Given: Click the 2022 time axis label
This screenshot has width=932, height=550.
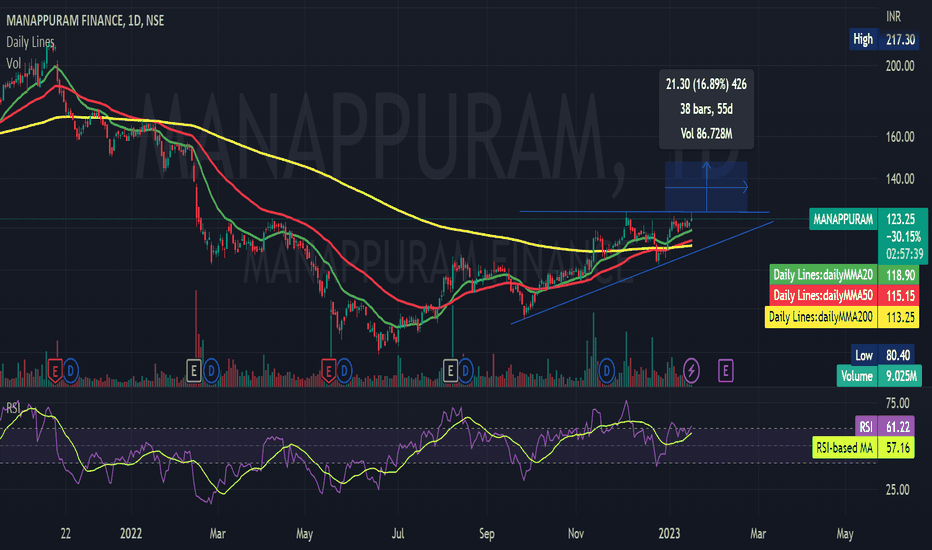Looking at the screenshot, I should pyautogui.click(x=131, y=533).
